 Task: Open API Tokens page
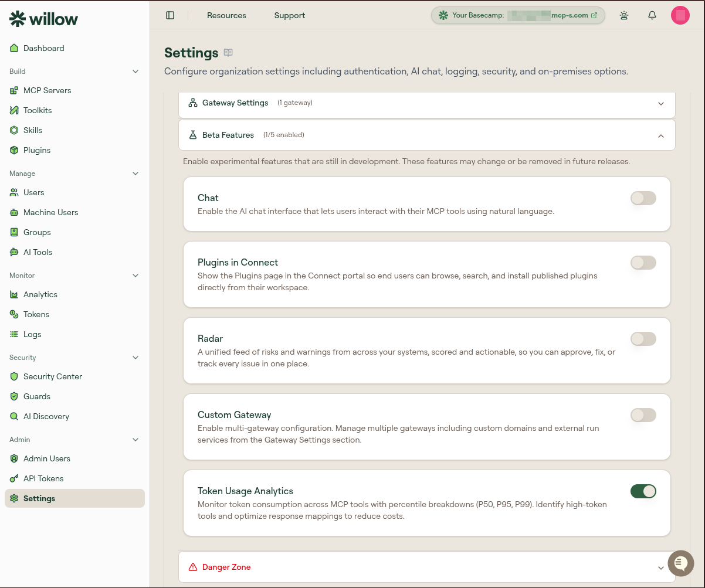tap(74, 478)
